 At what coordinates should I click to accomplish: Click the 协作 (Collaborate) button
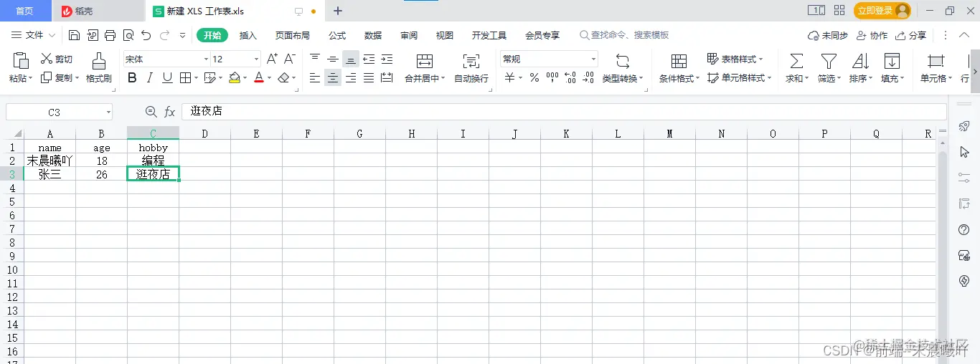pyautogui.click(x=872, y=35)
